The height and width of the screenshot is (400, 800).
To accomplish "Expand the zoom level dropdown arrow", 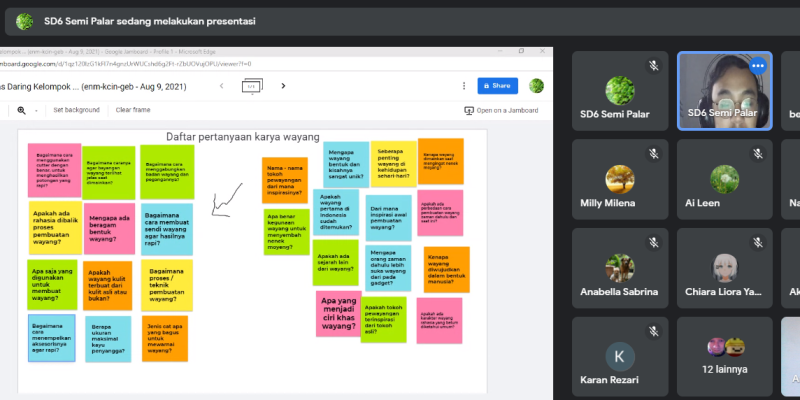I will [36, 111].
